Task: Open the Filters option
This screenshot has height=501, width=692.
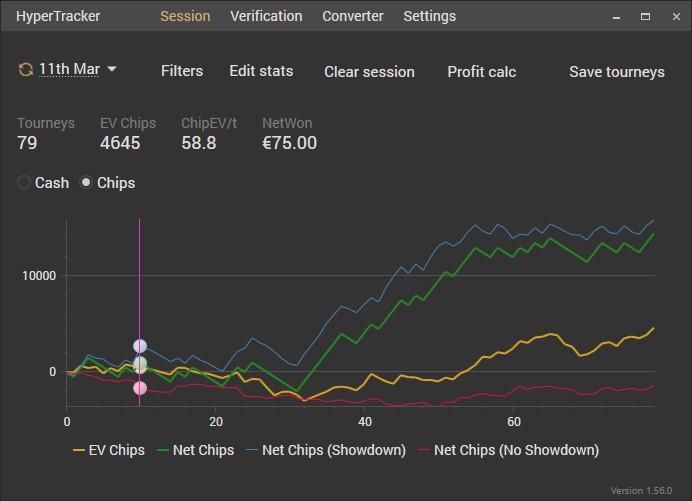Action: pyautogui.click(x=182, y=71)
